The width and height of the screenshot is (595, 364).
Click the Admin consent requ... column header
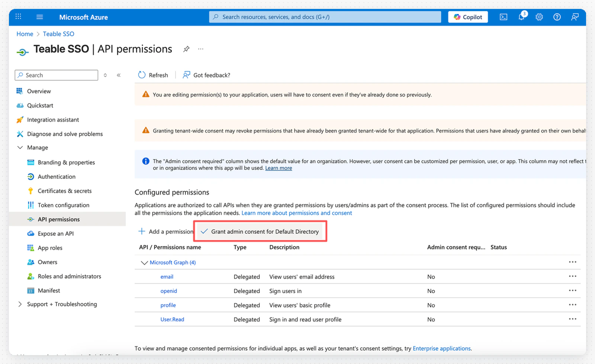point(456,247)
